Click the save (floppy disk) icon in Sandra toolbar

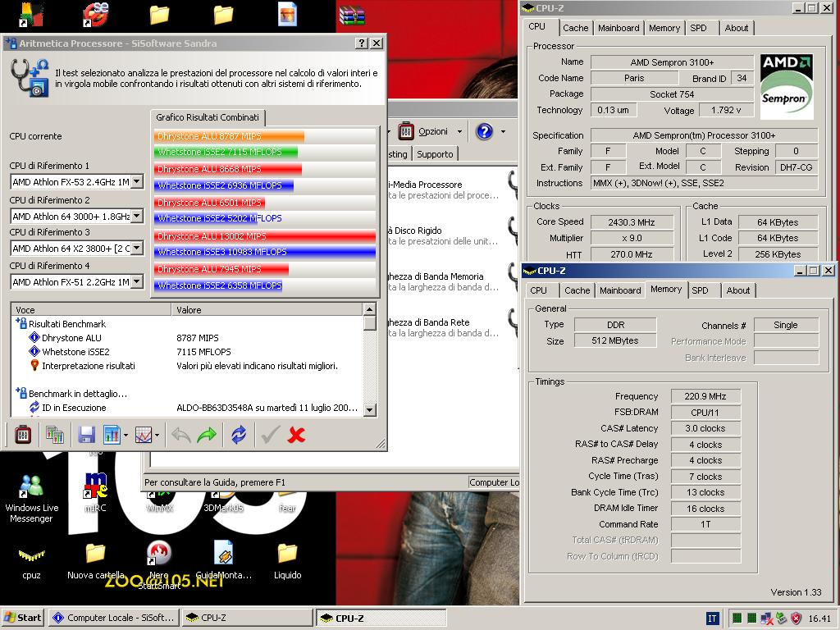[86, 435]
